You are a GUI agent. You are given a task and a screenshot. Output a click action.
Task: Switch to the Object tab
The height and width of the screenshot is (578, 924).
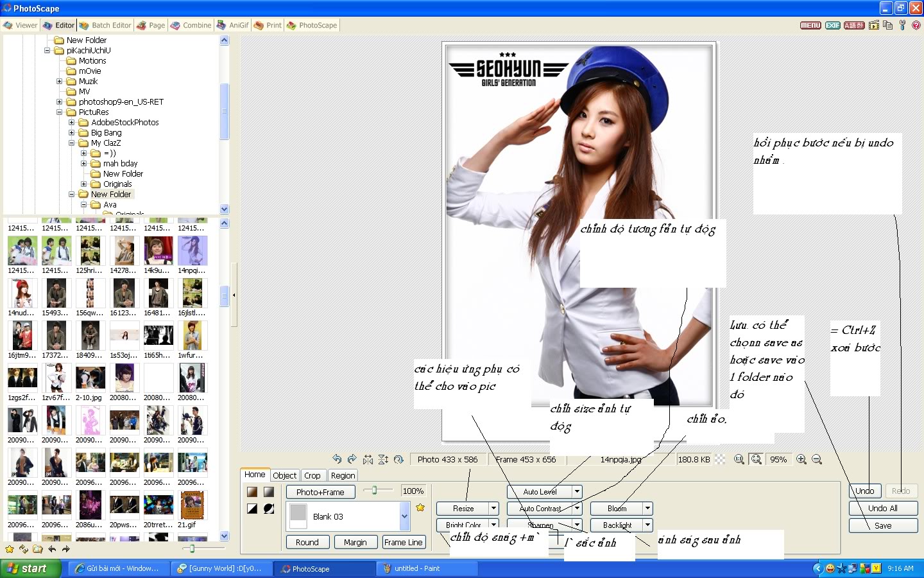pyautogui.click(x=284, y=475)
